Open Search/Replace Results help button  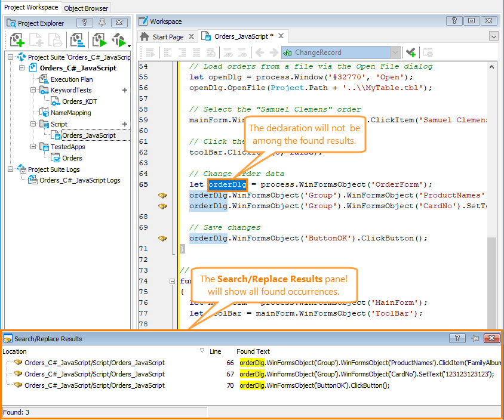pyautogui.click(x=457, y=338)
